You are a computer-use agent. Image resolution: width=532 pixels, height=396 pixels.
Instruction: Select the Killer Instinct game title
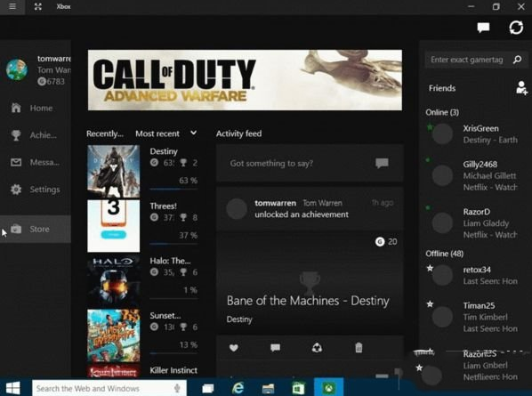(173, 370)
